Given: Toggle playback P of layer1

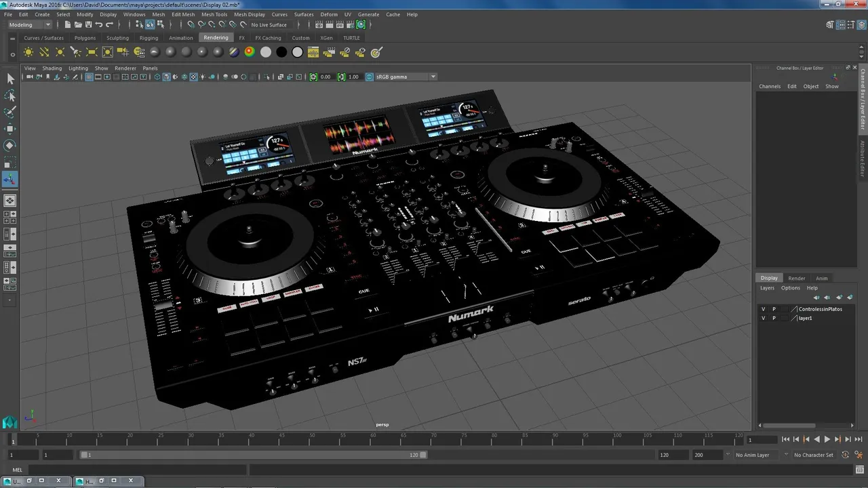Looking at the screenshot, I should 774,318.
